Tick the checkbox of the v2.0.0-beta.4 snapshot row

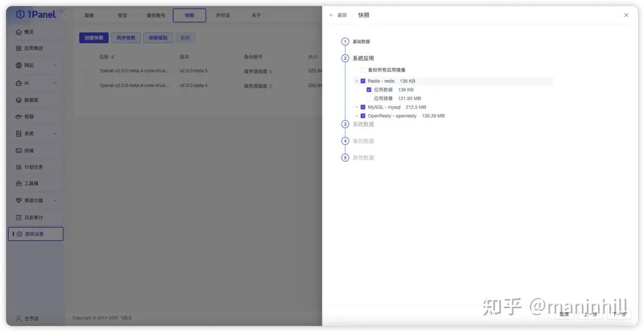[x=85, y=86]
